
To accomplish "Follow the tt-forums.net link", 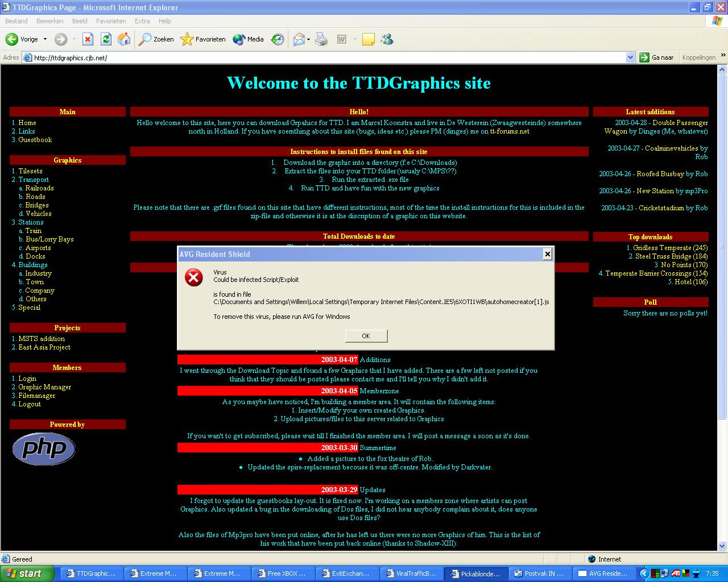I will point(510,131).
